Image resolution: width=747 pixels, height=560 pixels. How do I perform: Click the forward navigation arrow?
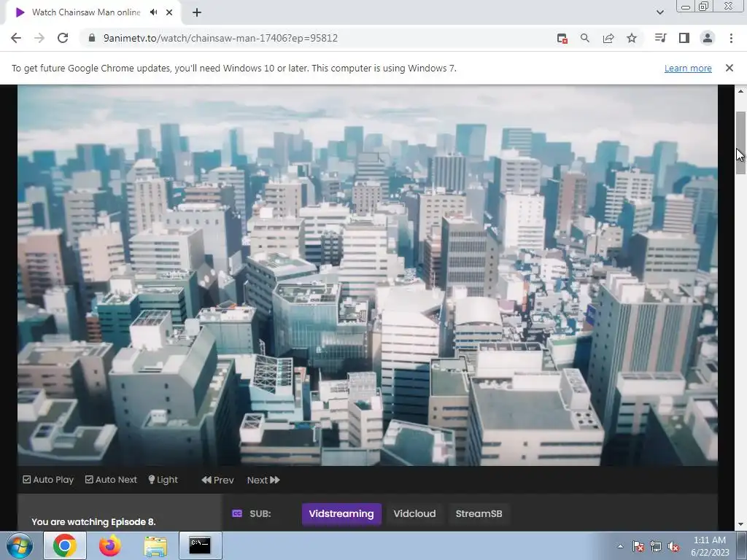pos(39,38)
